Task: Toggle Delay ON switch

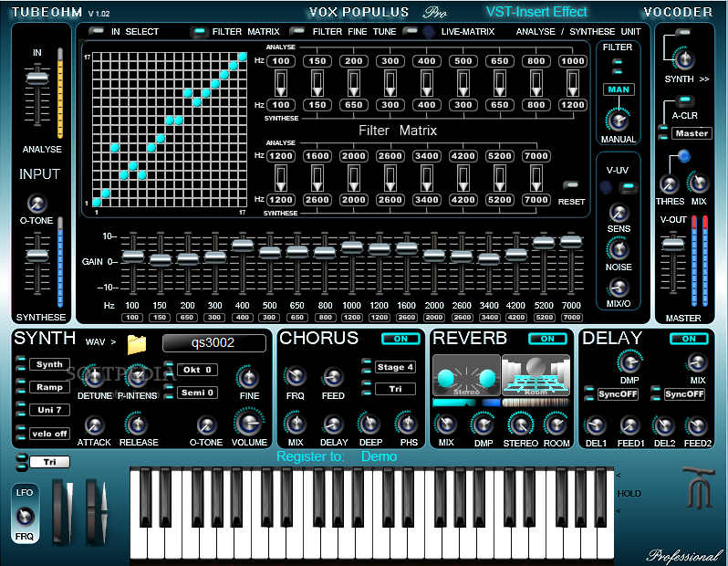Action: [x=689, y=339]
